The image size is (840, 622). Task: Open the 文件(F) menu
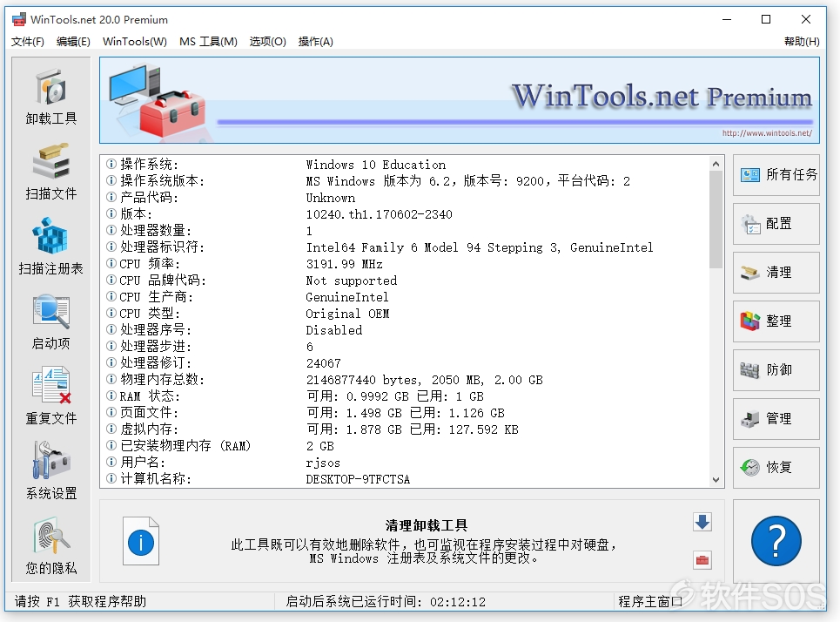28,41
